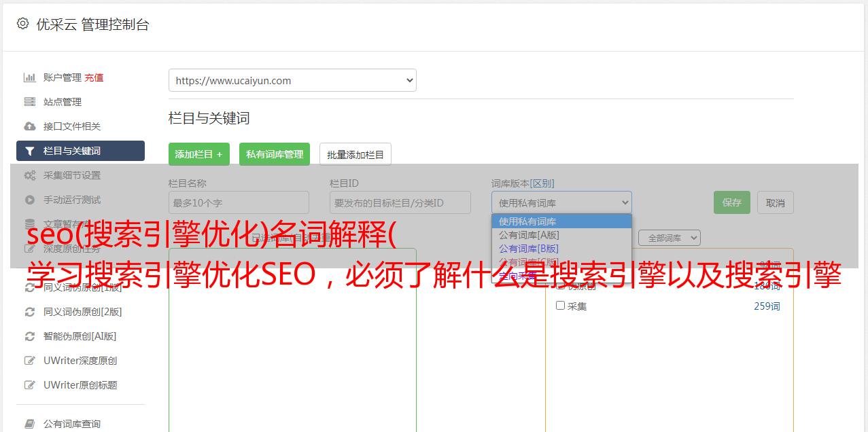Viewport: 868px width, 432px height.
Task: Click the 私有词库管理 button
Action: (x=275, y=154)
